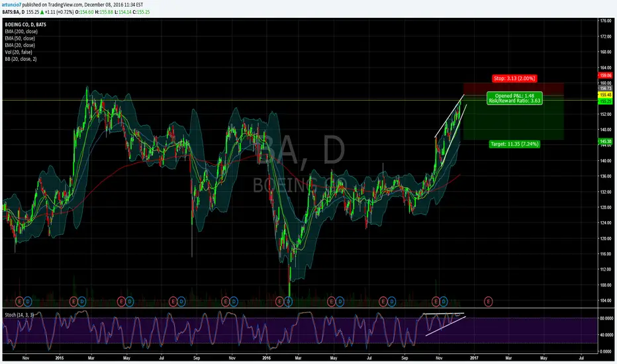Open dividend marker D just before May 2015
The height and width of the screenshot is (364, 617).
point(130,302)
